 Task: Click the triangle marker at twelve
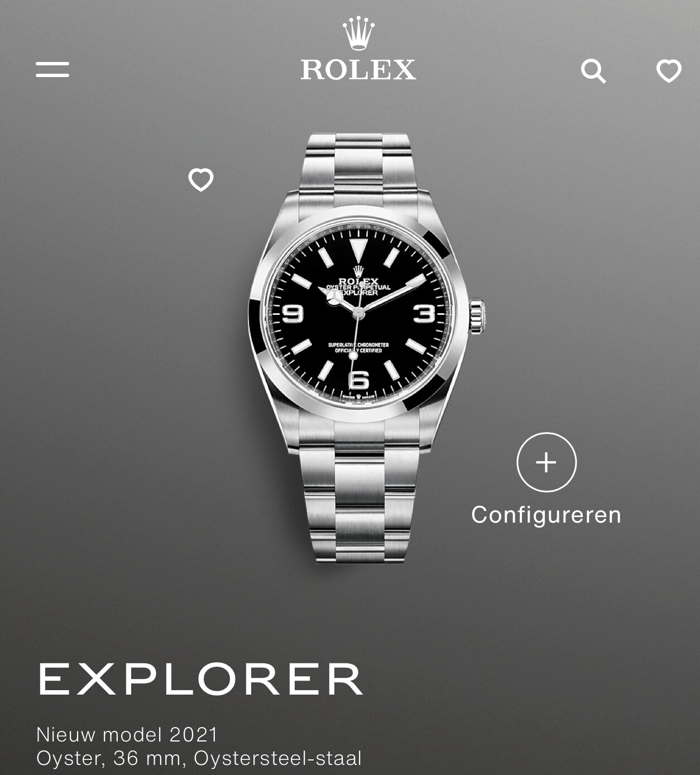coord(358,251)
